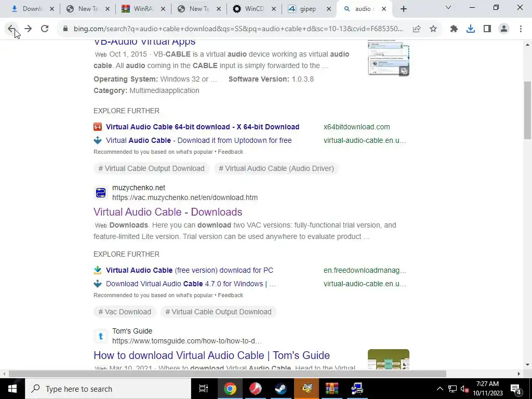
Task: Switch to the Downloads tab
Action: [x=32, y=9]
